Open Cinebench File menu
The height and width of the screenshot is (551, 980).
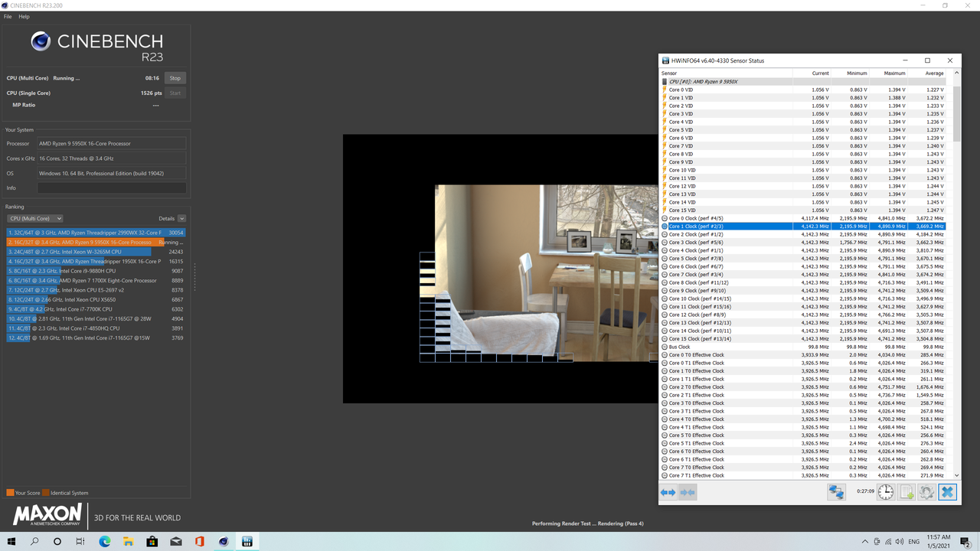(x=8, y=16)
